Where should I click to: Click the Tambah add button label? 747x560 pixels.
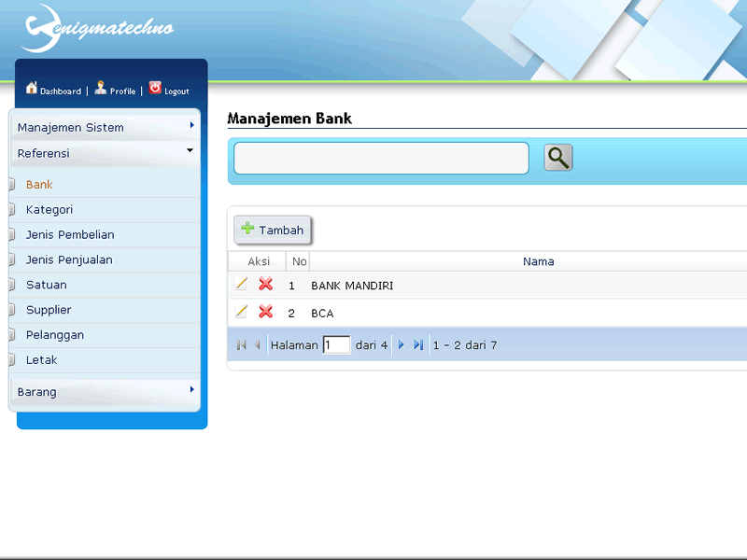pyautogui.click(x=281, y=231)
